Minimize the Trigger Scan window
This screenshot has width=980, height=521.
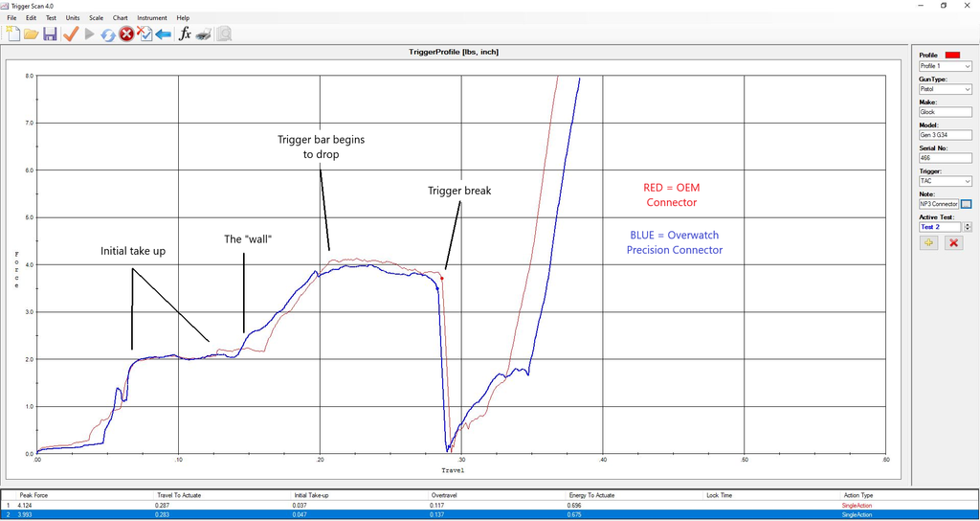923,5
